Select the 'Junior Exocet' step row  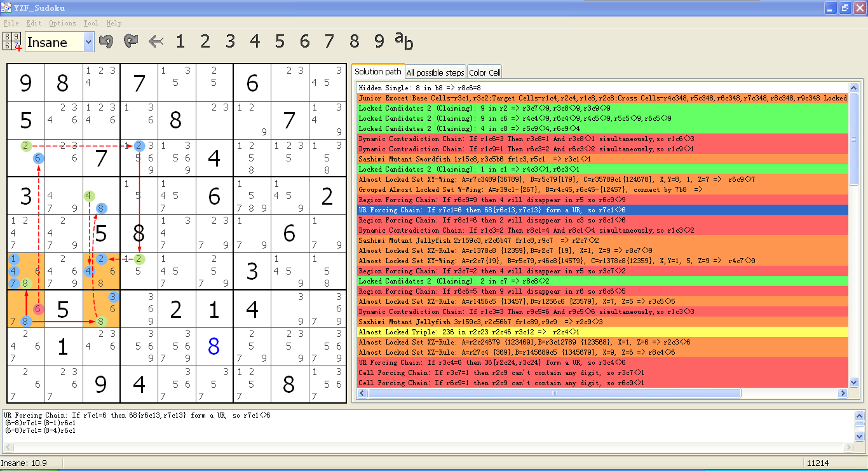tap(602, 98)
